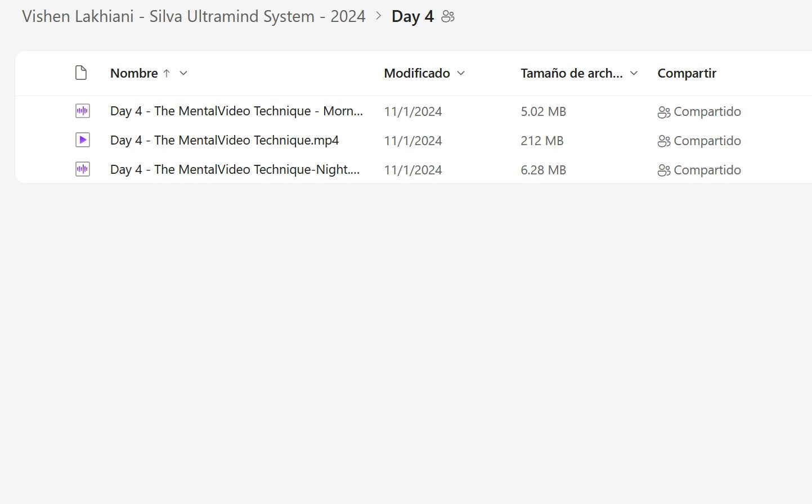The width and height of the screenshot is (812, 504).
Task: Click the Compartido icon on the Morning file row
Action: coord(664,112)
